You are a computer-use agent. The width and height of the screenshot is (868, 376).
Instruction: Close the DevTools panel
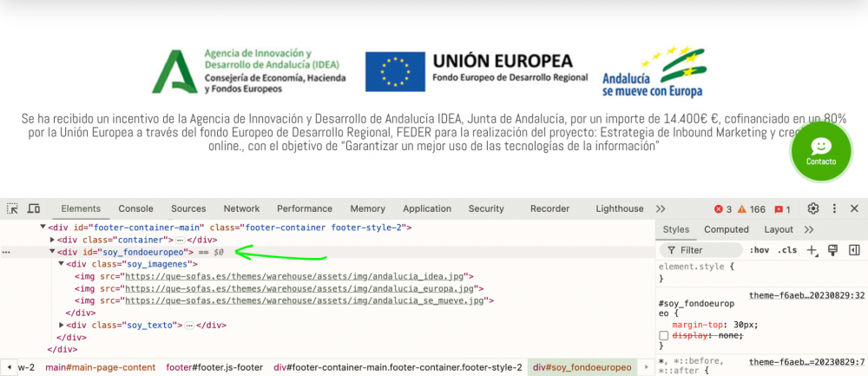(854, 208)
